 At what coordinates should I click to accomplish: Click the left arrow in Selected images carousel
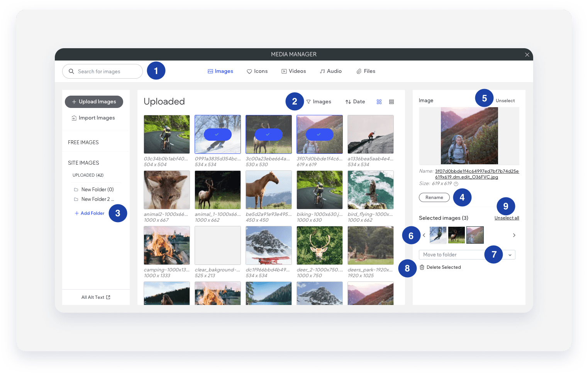tap(424, 235)
